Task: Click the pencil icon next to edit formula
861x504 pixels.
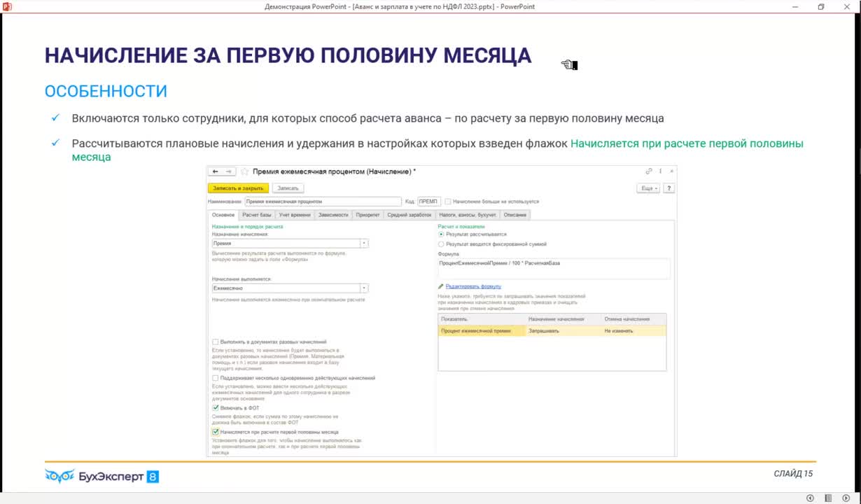Action: click(x=441, y=286)
